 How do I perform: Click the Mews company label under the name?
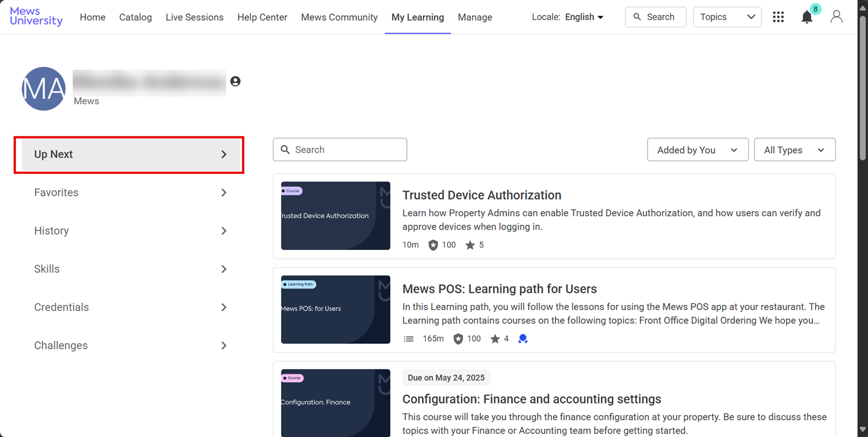point(86,101)
